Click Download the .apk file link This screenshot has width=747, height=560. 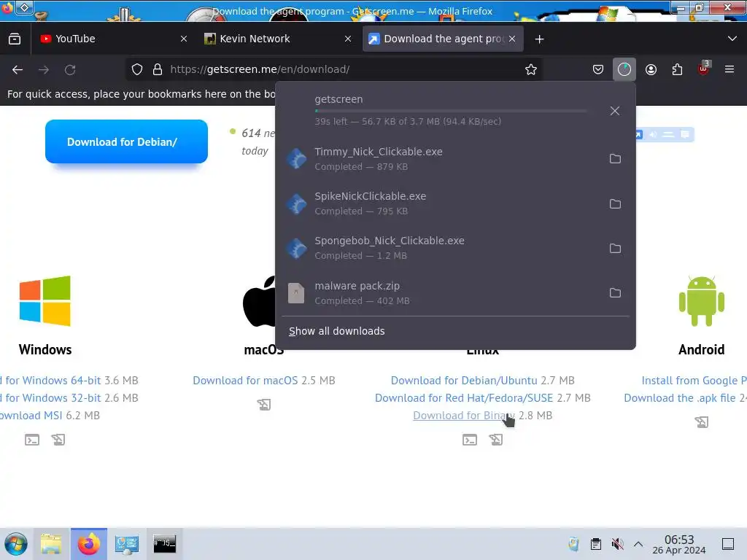(680, 398)
